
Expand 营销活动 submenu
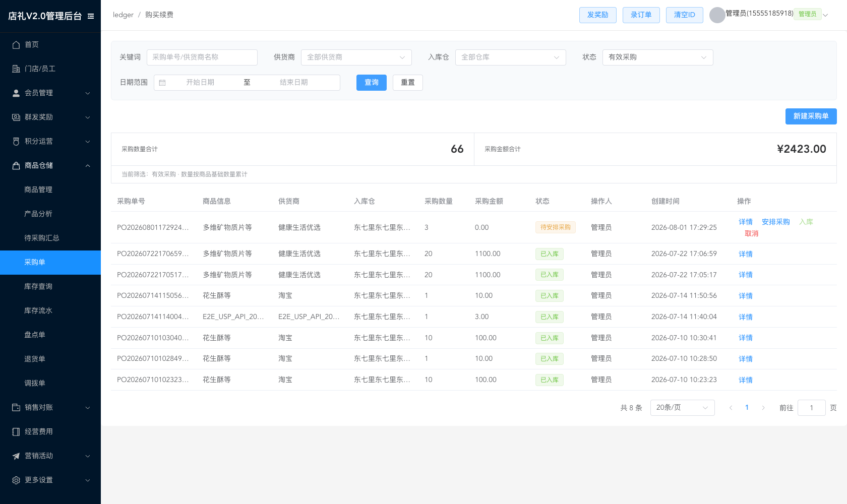88,456
